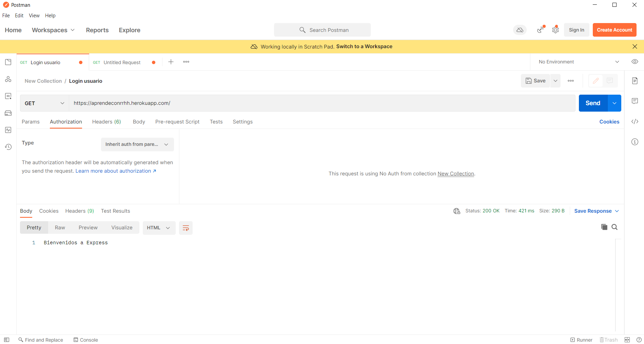Viewport: 644px width, 344px height.
Task: Click the Switch to a Workspace link
Action: [x=364, y=46]
